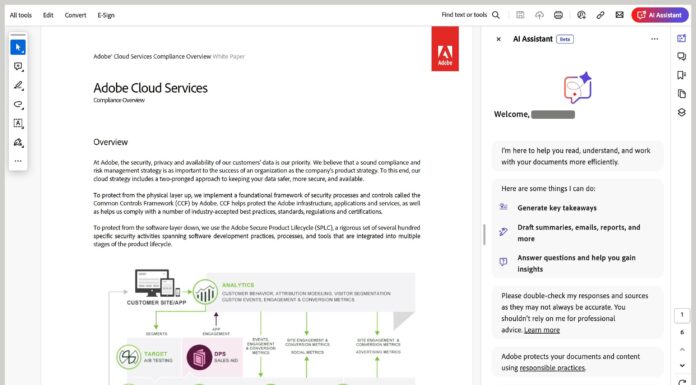This screenshot has width=696, height=385.
Task: Close the AI Assistant panel
Action: coord(498,39)
